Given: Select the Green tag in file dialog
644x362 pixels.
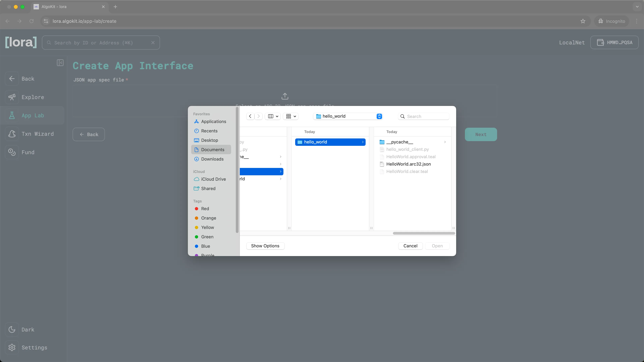Looking at the screenshot, I should pos(207,237).
